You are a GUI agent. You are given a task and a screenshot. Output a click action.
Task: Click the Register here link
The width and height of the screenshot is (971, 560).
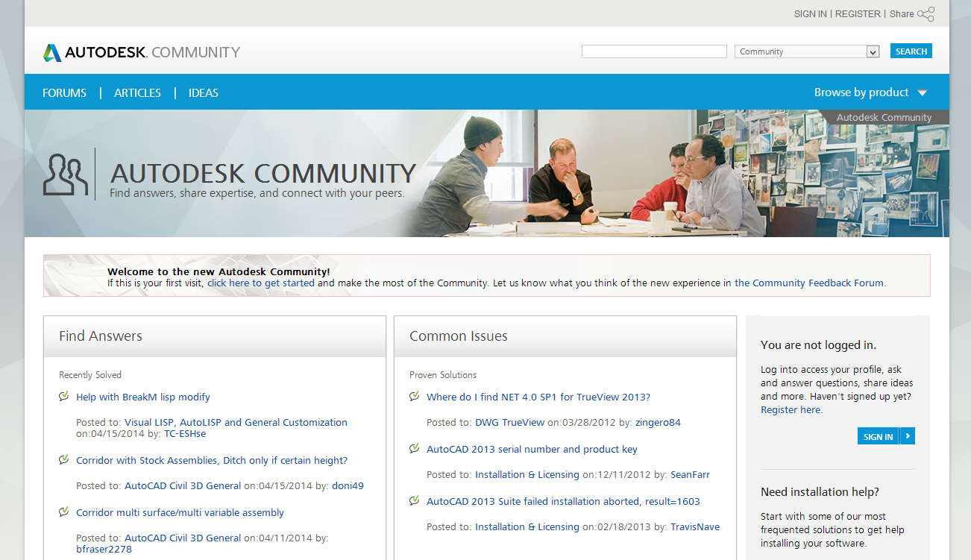pyautogui.click(x=791, y=410)
